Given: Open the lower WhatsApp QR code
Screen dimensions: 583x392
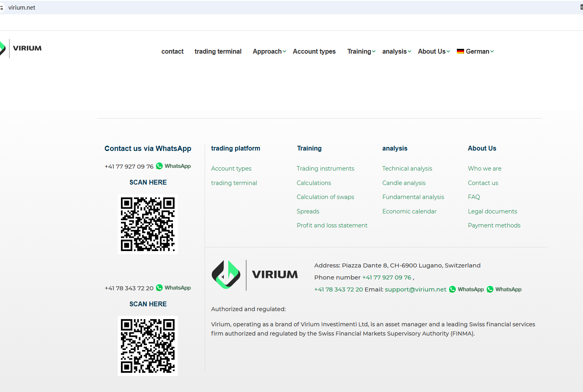Looking at the screenshot, I should [x=148, y=346].
